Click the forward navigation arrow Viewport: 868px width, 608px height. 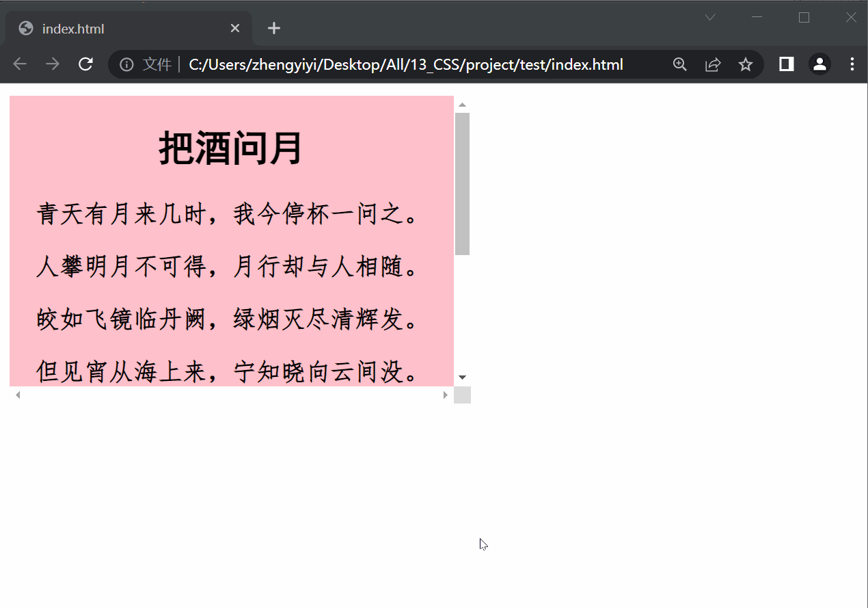tap(52, 64)
